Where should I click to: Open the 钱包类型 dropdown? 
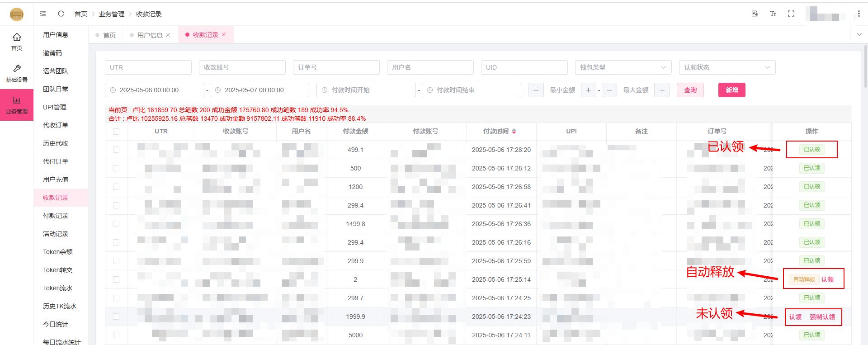coord(623,67)
